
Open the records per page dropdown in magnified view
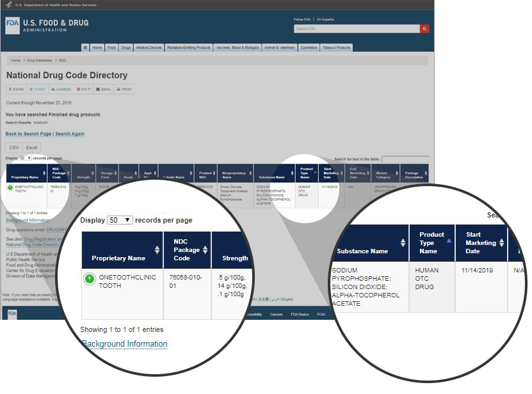(120, 219)
